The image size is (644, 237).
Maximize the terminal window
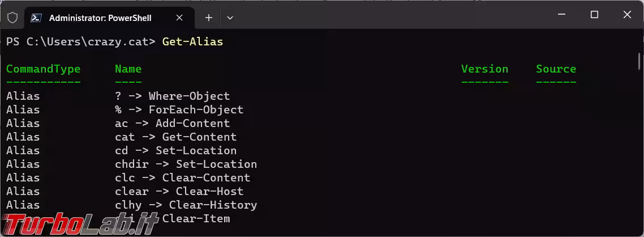point(594,15)
